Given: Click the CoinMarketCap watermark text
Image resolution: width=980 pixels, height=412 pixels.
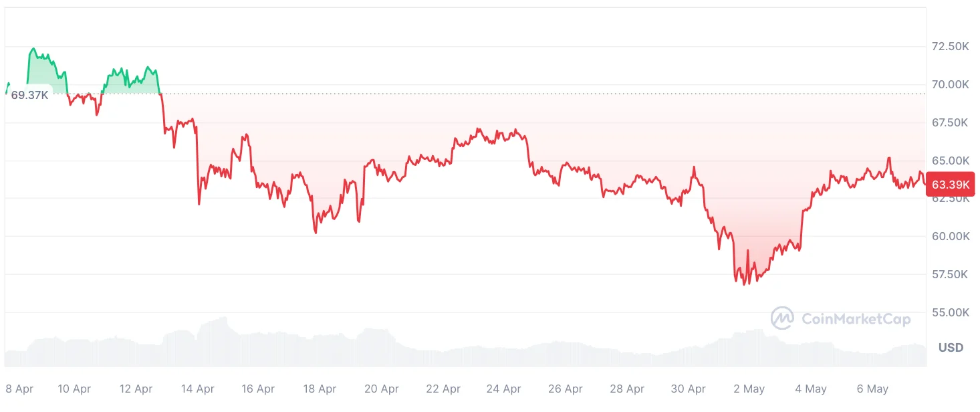Looking at the screenshot, I should point(856,319).
